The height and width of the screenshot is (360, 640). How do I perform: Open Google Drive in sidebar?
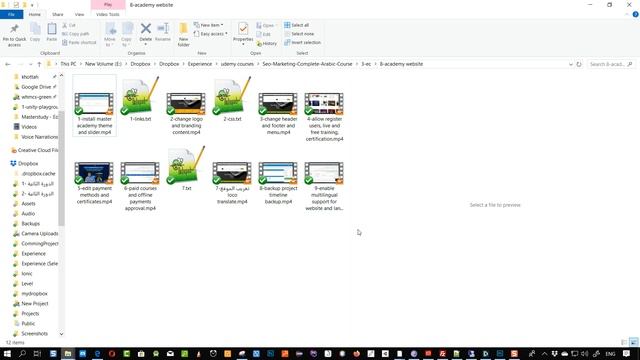(36, 87)
